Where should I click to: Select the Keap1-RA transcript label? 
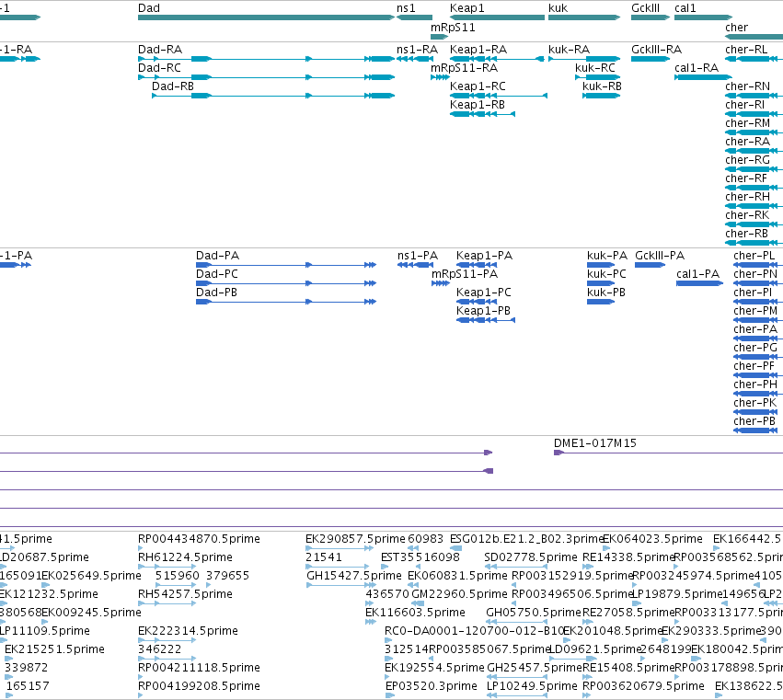pos(478,50)
